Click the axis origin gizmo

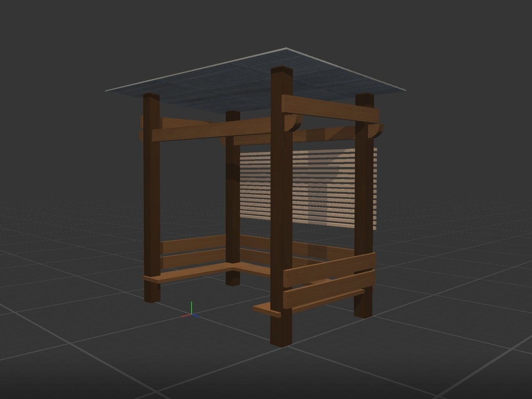[x=192, y=314]
